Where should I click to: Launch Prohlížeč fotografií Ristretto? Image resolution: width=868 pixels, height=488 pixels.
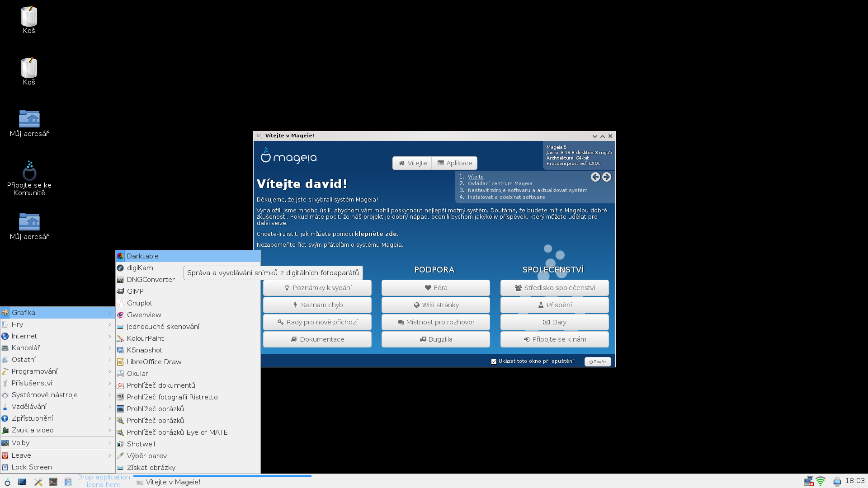pos(188,397)
